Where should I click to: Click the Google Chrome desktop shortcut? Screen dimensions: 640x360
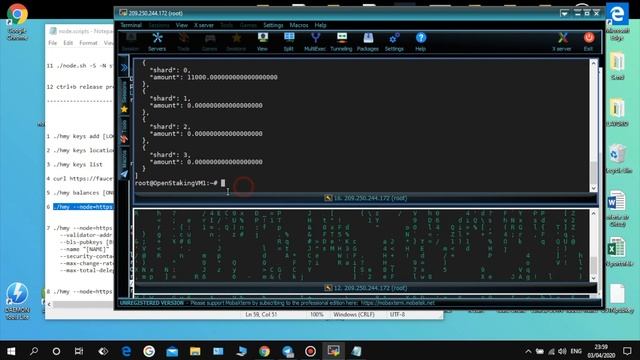click(x=17, y=21)
